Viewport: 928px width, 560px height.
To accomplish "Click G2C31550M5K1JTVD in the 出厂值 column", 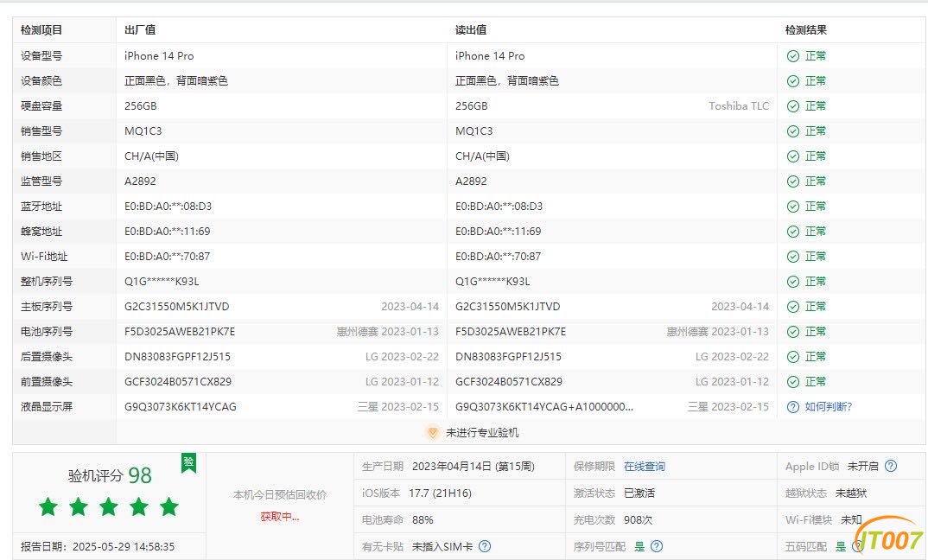I will (x=177, y=307).
